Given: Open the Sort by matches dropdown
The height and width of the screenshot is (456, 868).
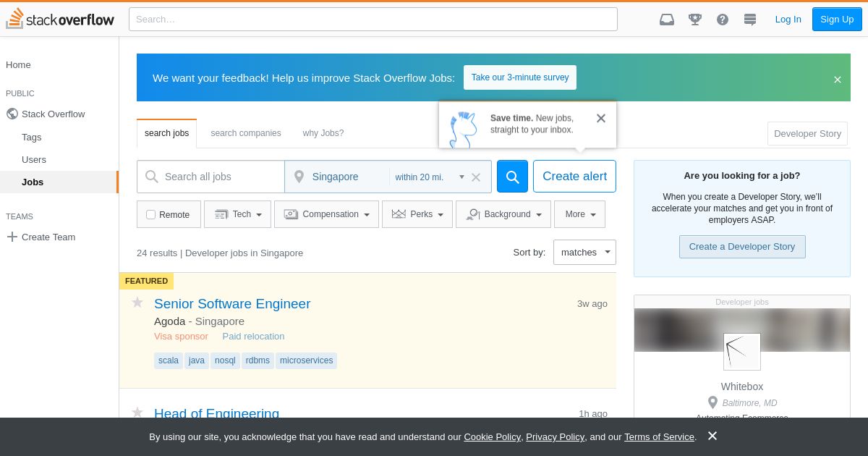Looking at the screenshot, I should [584, 252].
